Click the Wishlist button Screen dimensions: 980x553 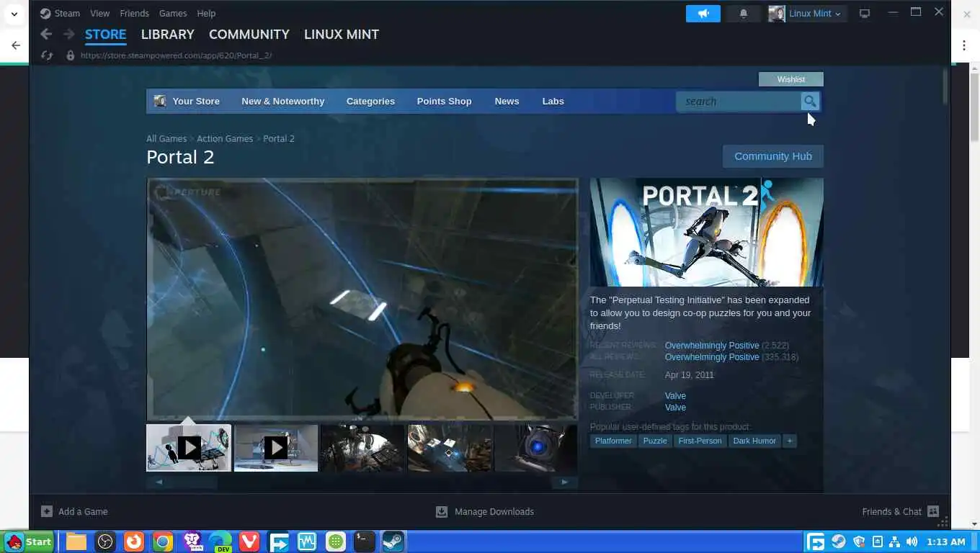[790, 79]
